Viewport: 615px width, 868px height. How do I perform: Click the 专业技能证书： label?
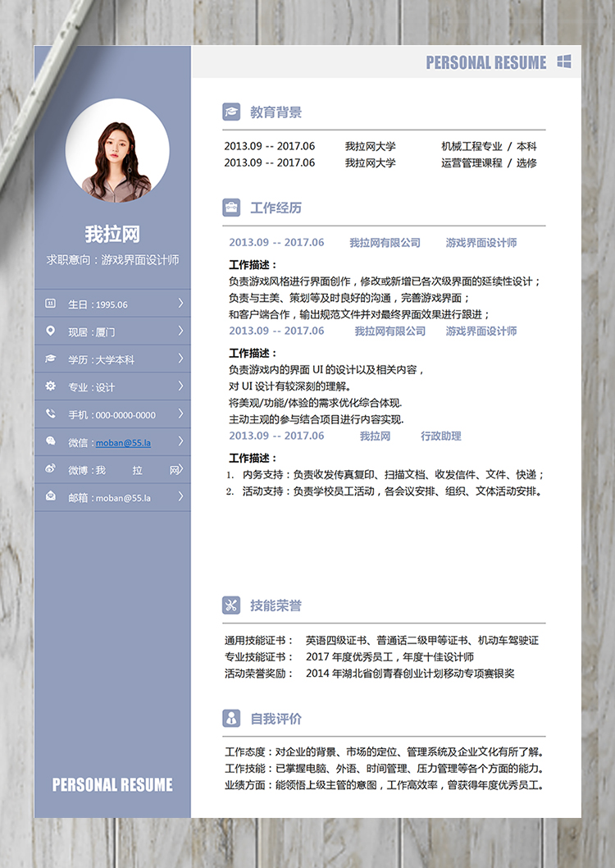pos(259,657)
